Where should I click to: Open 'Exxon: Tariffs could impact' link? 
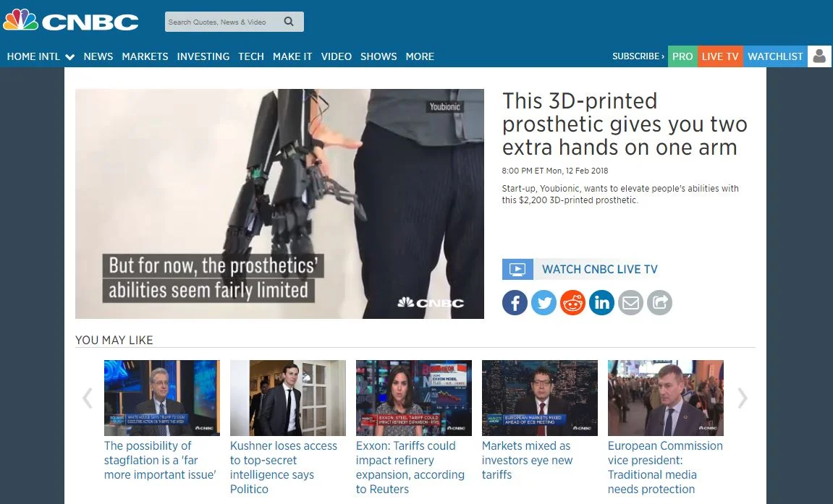pyautogui.click(x=410, y=467)
